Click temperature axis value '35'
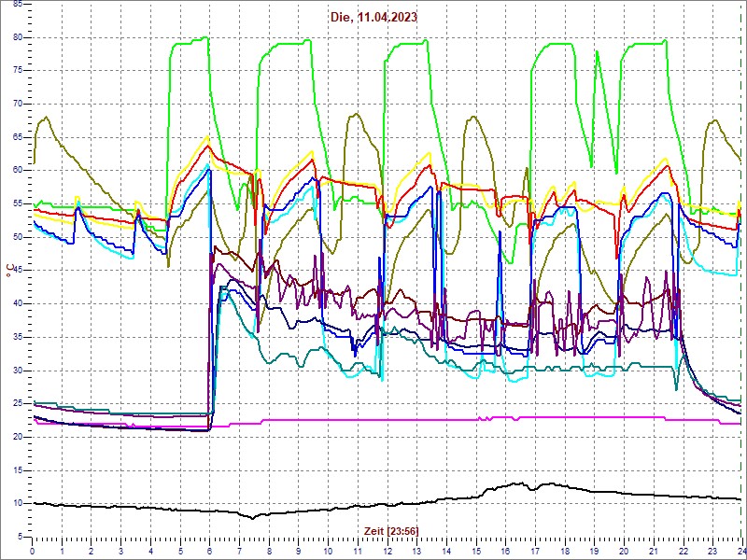This screenshot has height=560, width=747. (x=18, y=337)
